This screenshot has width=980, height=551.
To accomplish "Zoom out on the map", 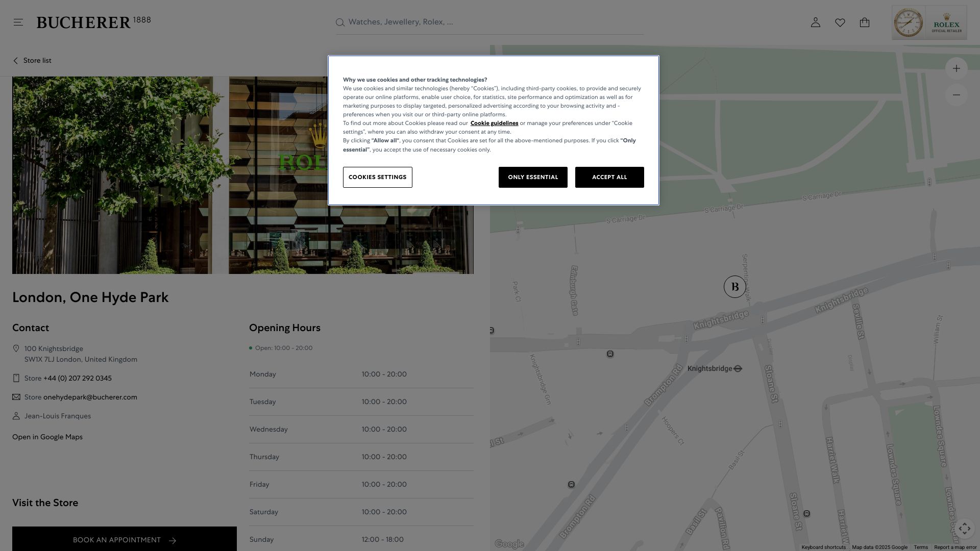I will [957, 95].
